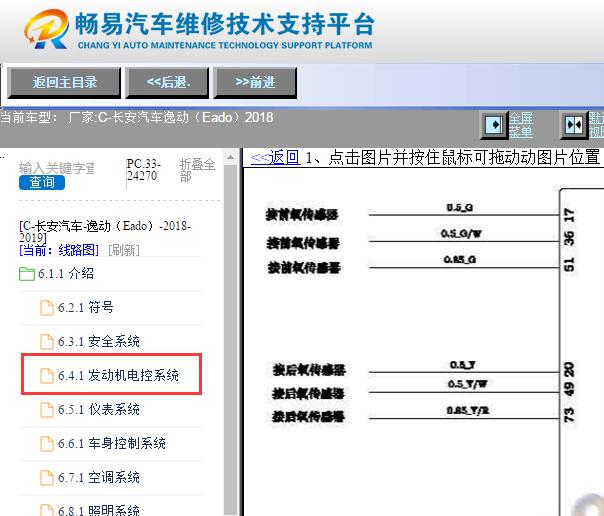The width and height of the screenshot is (604, 516).
Task: Click the full-screen menu icon
Action: pos(493,125)
